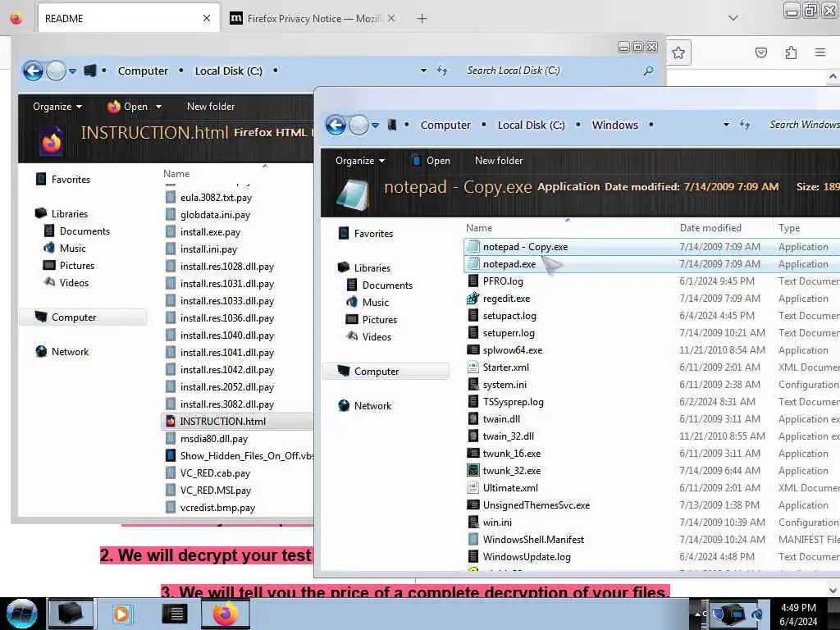Select twain_32.dll file icon

pos(473,436)
